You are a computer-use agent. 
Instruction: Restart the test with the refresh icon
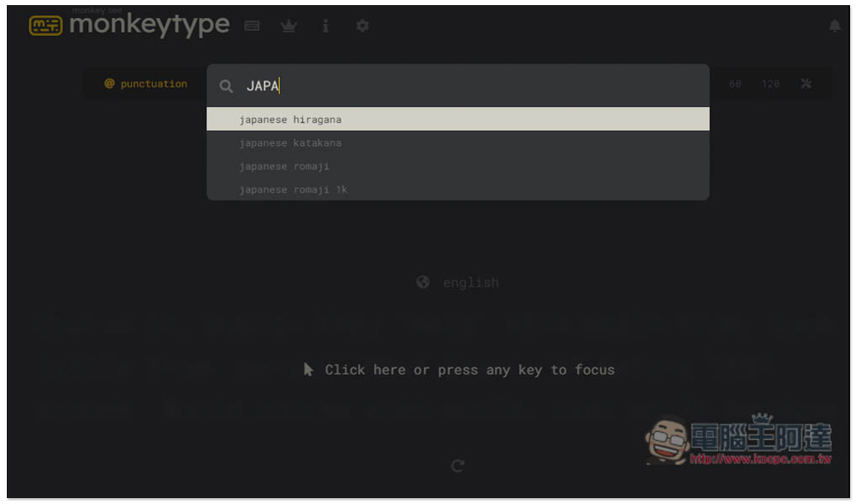pyautogui.click(x=457, y=465)
